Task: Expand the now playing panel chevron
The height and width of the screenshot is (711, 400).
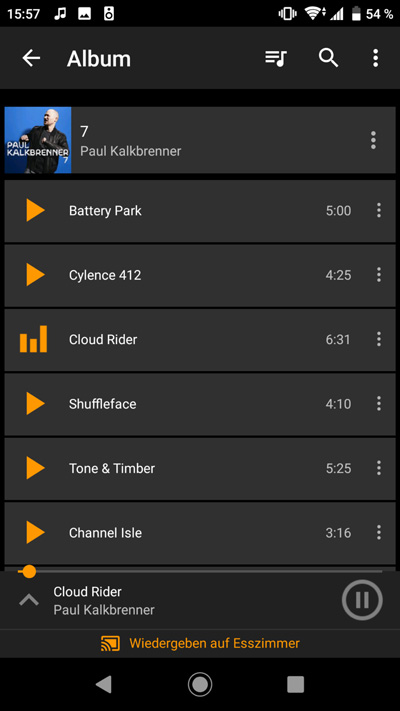Action: (29, 600)
